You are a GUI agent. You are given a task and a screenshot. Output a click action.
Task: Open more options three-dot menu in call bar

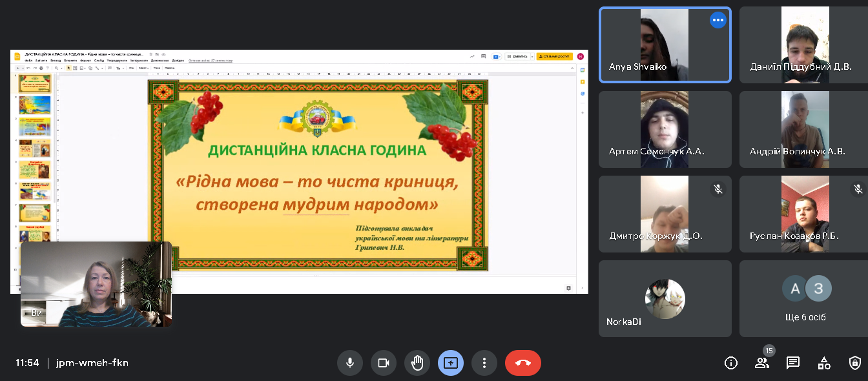(484, 363)
